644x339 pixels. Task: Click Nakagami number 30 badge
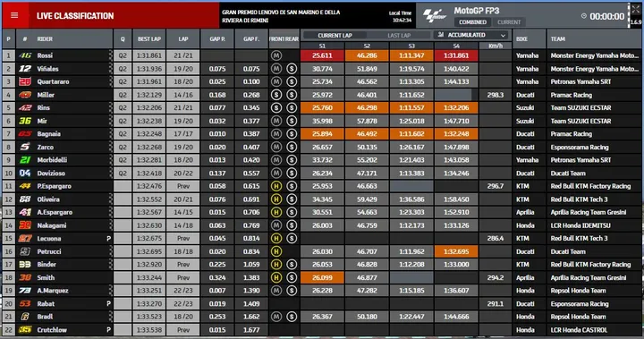point(25,225)
